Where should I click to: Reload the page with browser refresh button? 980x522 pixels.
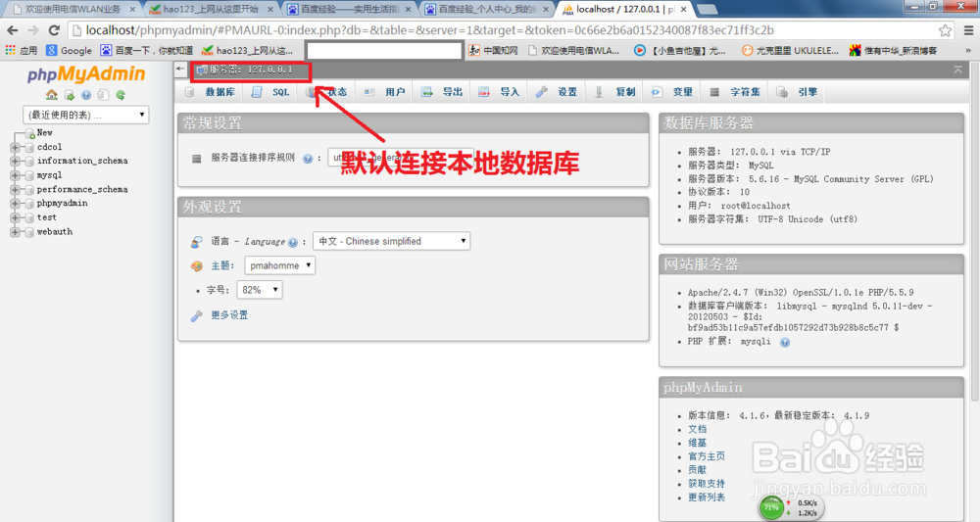click(x=54, y=30)
